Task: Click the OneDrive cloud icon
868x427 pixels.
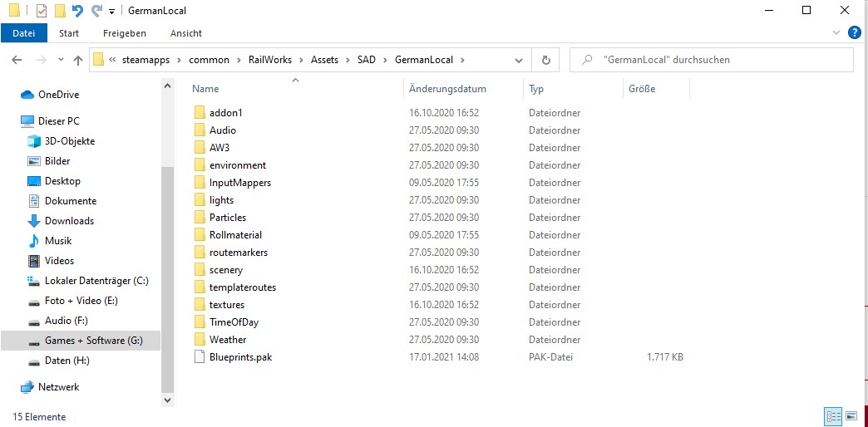Action: (27, 95)
